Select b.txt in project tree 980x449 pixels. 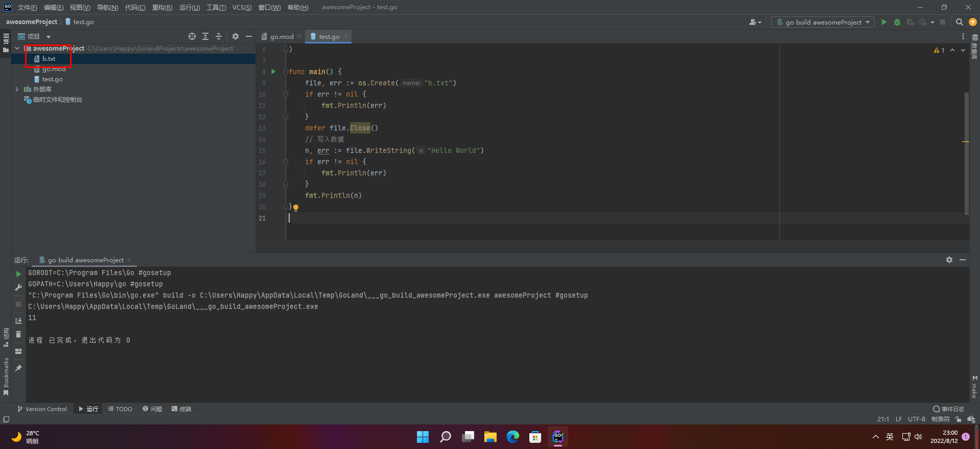49,59
